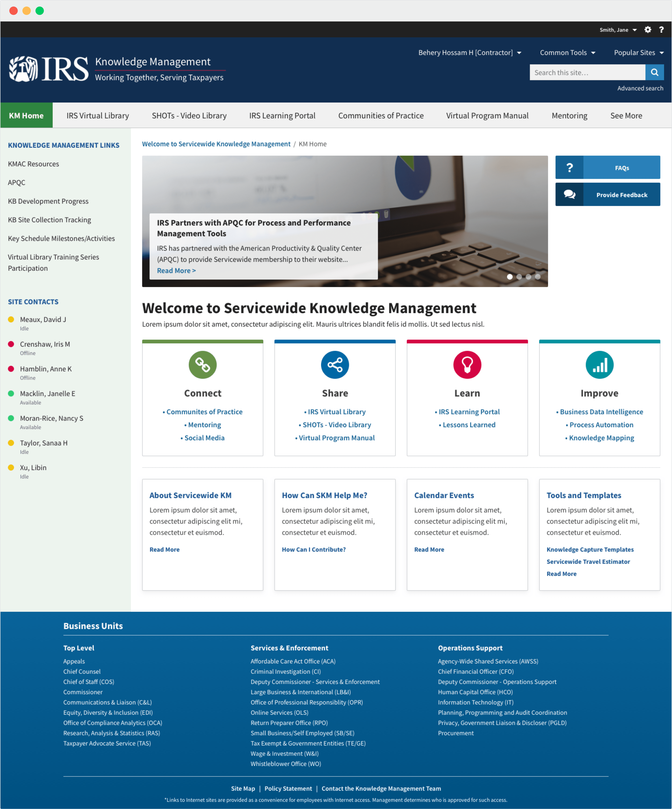
Task: Click the Improve bar chart icon
Action: [x=600, y=364]
